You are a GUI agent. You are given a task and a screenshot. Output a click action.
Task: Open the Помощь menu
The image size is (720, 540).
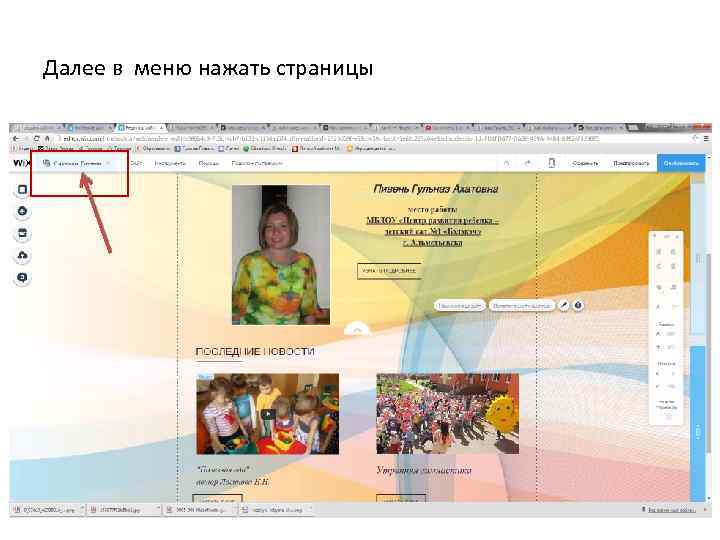click(x=208, y=163)
